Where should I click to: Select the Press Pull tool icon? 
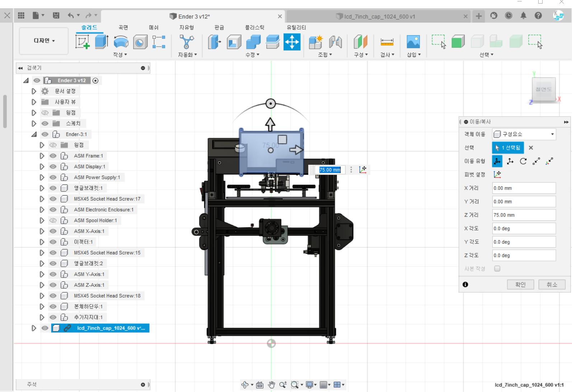click(215, 42)
